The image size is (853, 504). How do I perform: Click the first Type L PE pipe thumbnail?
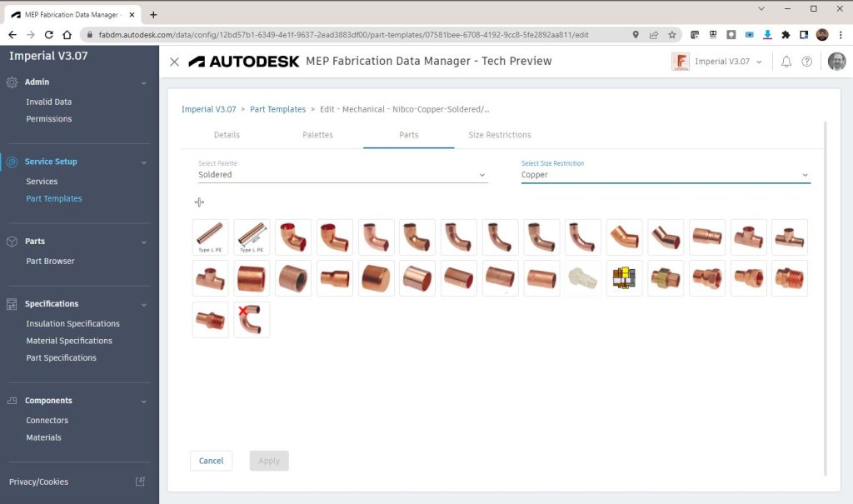[210, 237]
